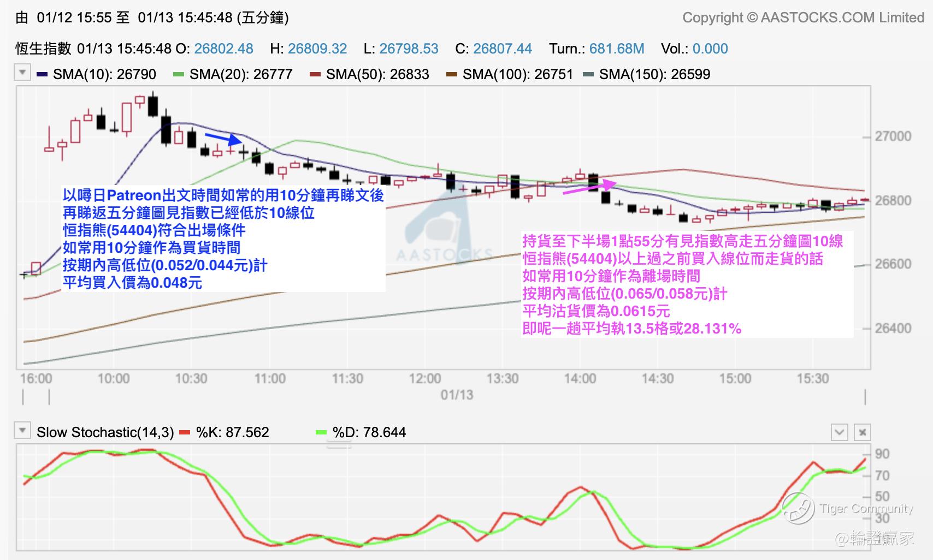Click the 11:30 time axis label
The image size is (933, 560).
347,378
